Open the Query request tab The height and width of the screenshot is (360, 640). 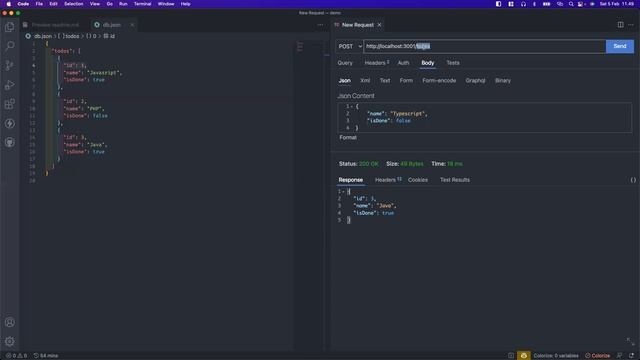point(345,63)
